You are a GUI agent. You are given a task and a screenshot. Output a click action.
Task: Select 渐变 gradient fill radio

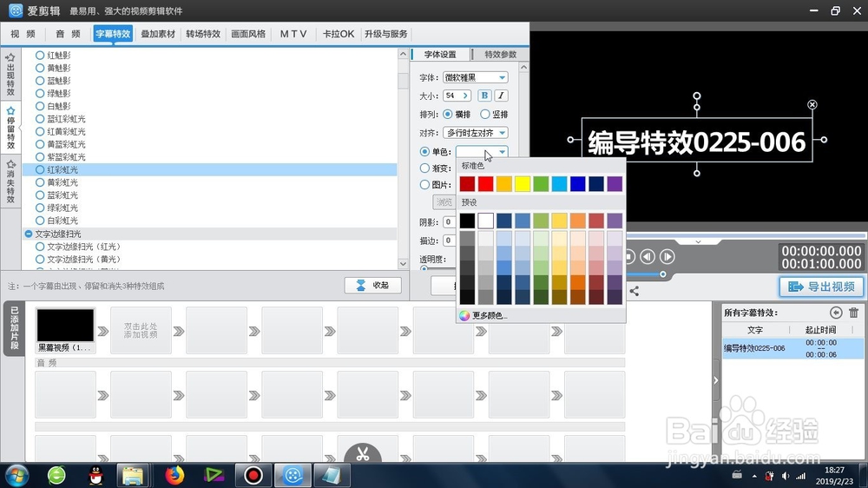pyautogui.click(x=424, y=168)
